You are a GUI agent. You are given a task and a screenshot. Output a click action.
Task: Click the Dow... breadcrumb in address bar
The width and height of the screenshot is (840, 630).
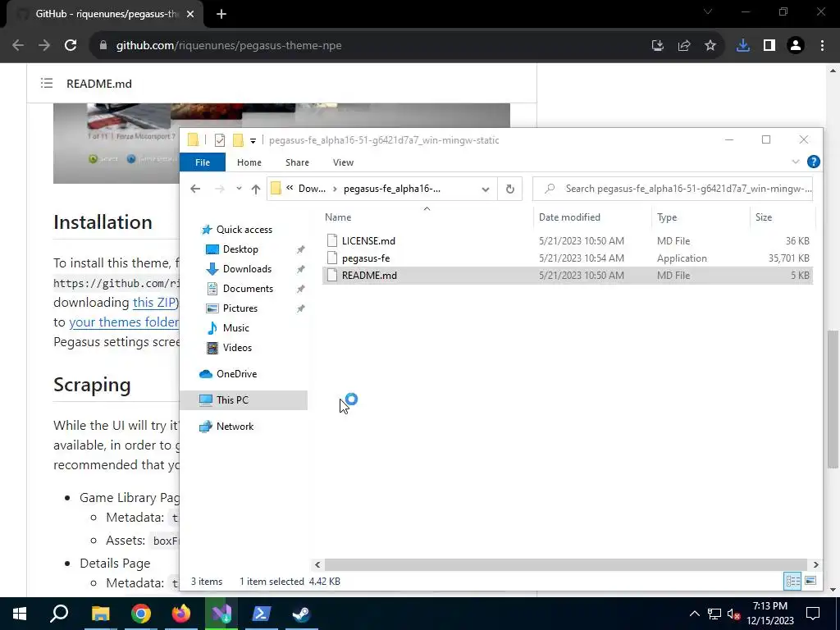[312, 189]
